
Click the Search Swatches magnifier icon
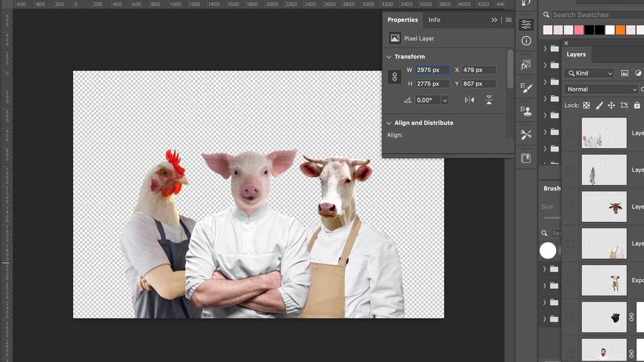pos(546,15)
